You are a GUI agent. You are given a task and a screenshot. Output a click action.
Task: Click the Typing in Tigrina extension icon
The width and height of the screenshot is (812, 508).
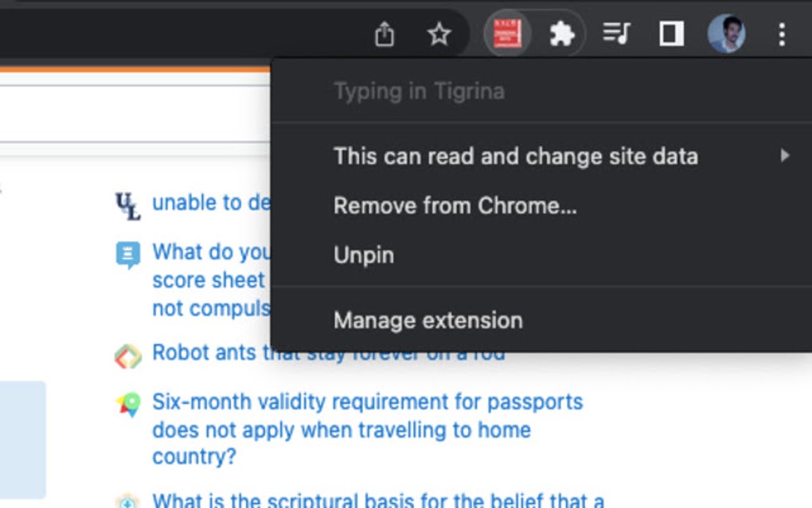tap(506, 34)
